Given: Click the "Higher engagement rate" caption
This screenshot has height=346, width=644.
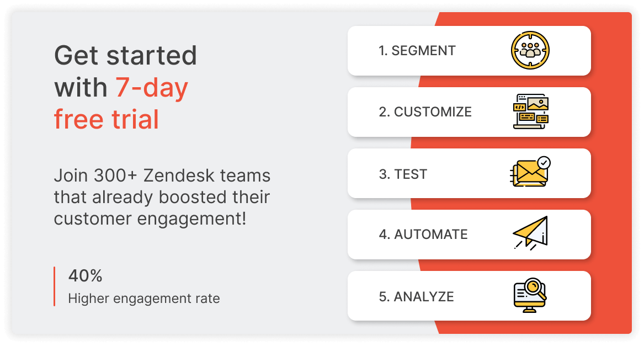Looking at the screenshot, I should [x=143, y=299].
